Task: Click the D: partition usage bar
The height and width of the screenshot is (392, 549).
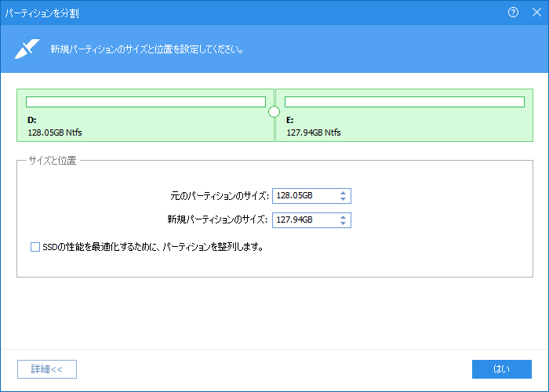Action: click(x=146, y=102)
